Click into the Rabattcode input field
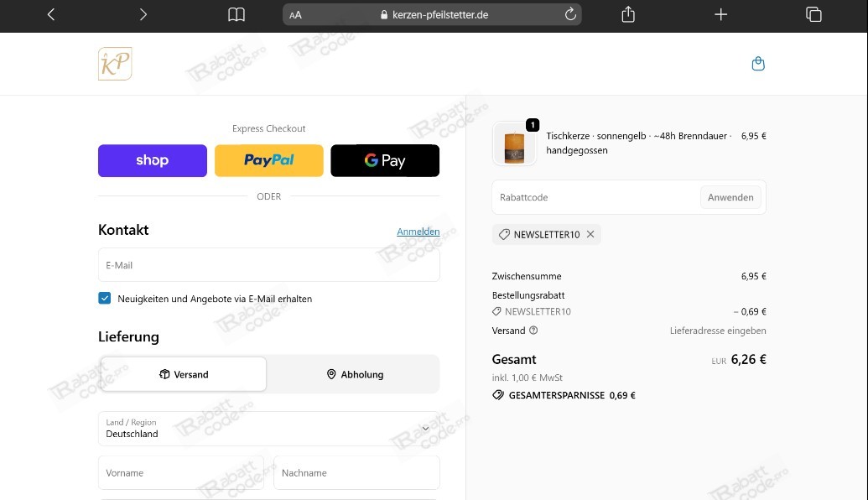The height and width of the screenshot is (500, 868). pyautogui.click(x=595, y=198)
